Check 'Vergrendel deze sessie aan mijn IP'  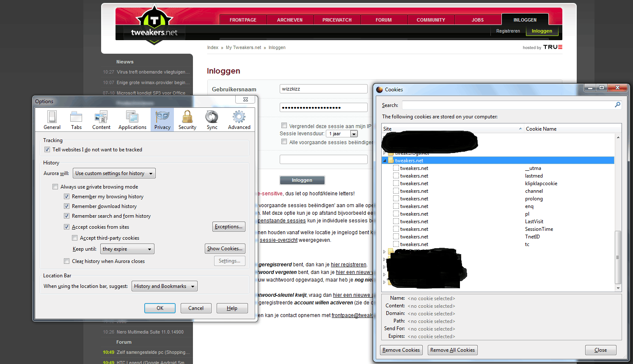[284, 126]
